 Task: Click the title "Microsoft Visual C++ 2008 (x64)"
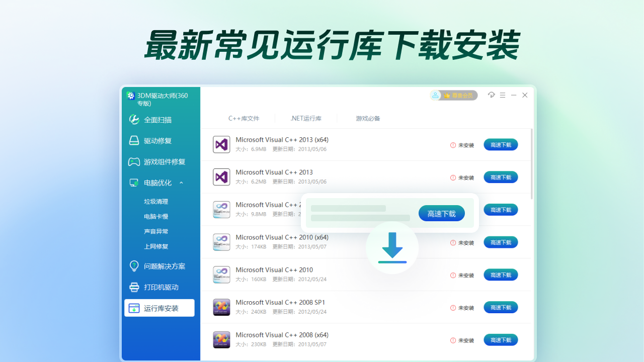pos(282,335)
